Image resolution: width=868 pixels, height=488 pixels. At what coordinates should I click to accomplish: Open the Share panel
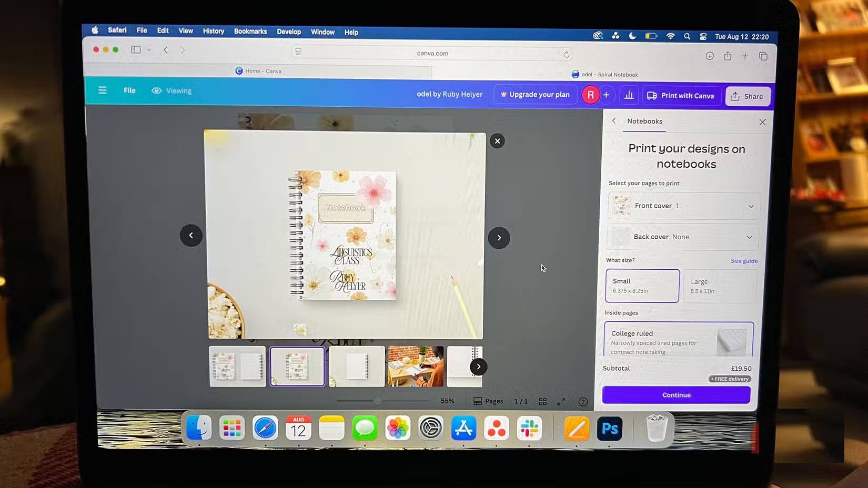point(748,96)
